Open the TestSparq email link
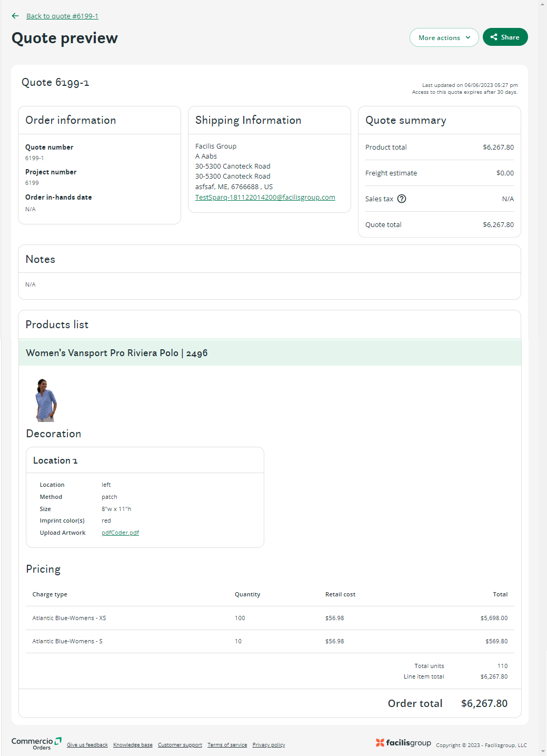547x756 pixels. (x=265, y=197)
